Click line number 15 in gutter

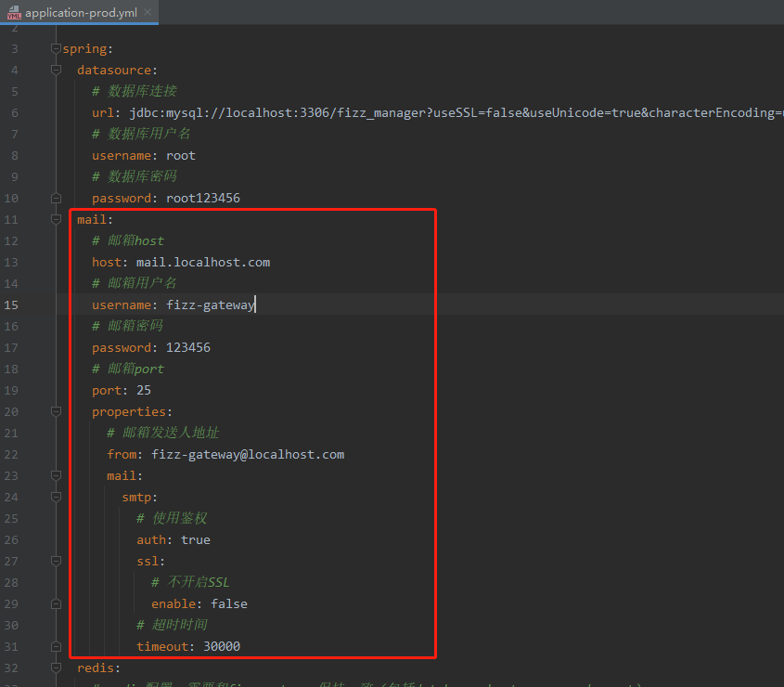coord(11,305)
